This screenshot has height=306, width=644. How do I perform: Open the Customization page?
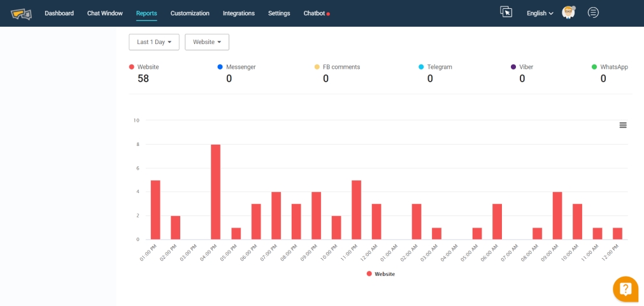click(190, 13)
